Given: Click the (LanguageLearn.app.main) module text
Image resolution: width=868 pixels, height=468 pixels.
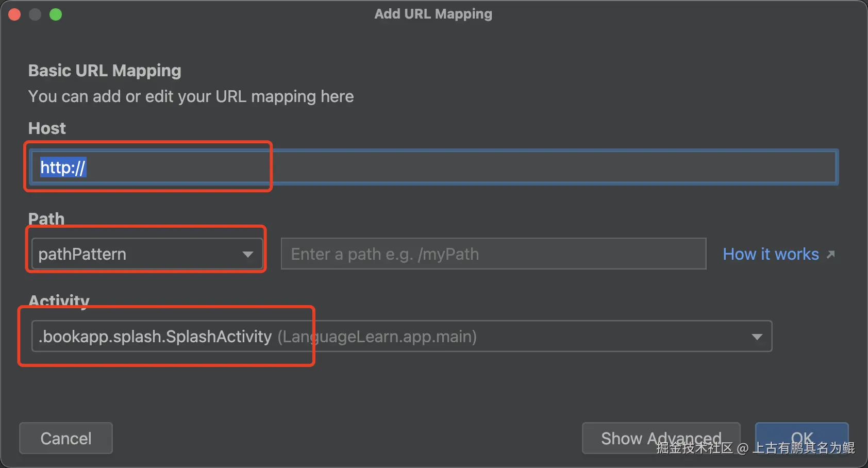Looking at the screenshot, I should point(377,337).
